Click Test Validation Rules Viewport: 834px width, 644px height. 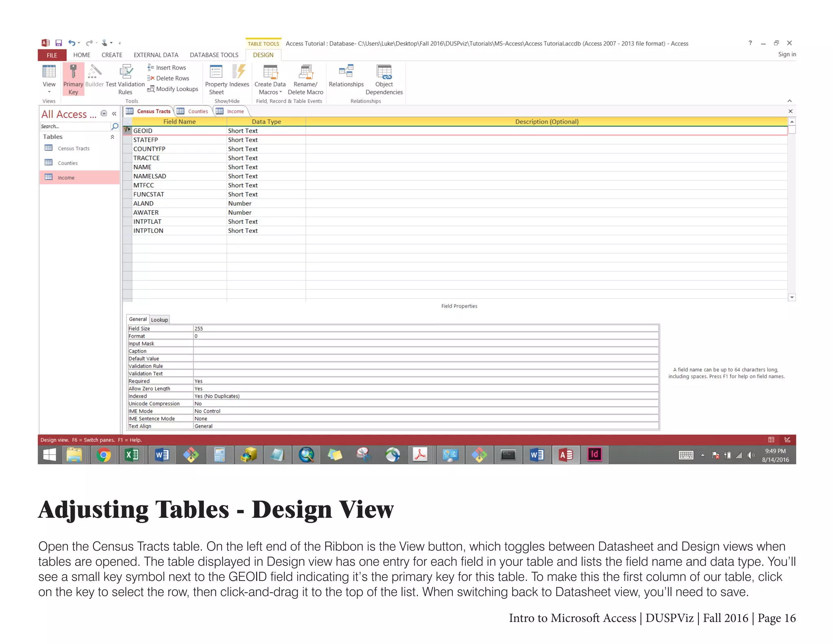125,79
